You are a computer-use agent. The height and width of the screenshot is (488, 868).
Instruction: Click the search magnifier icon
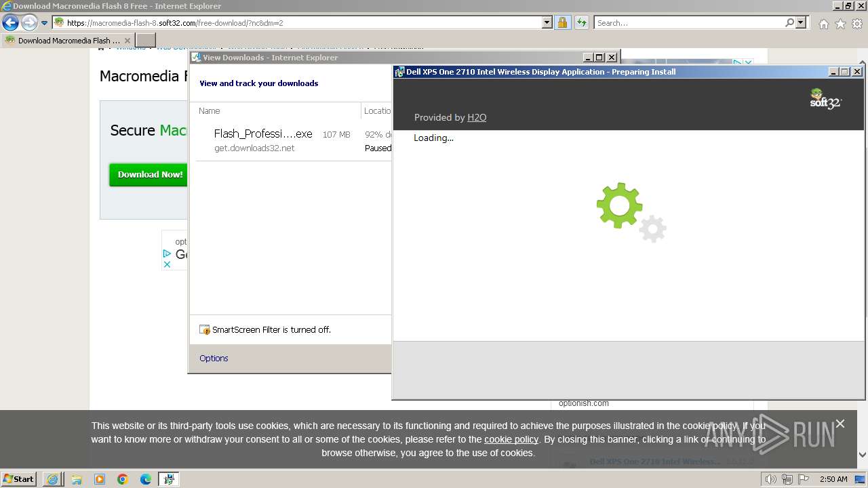[x=789, y=22]
